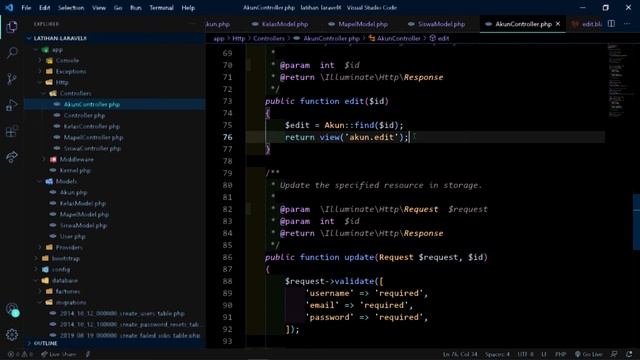Click the cursor line and column position indicator
This screenshot has height=360, width=640.
[x=460, y=354]
